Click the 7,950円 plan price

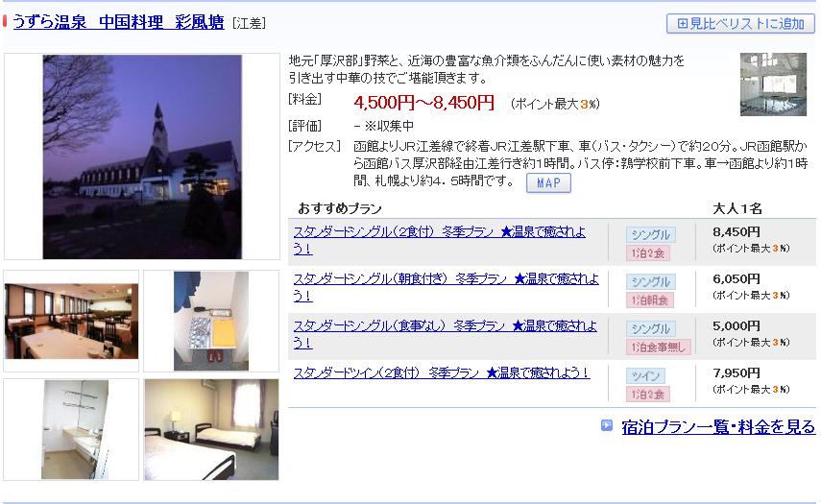[736, 373]
